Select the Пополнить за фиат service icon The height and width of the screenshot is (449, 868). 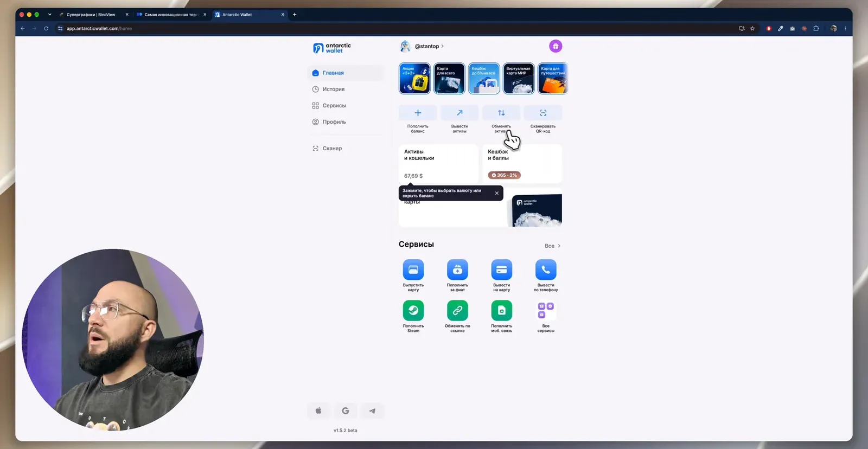pyautogui.click(x=457, y=270)
